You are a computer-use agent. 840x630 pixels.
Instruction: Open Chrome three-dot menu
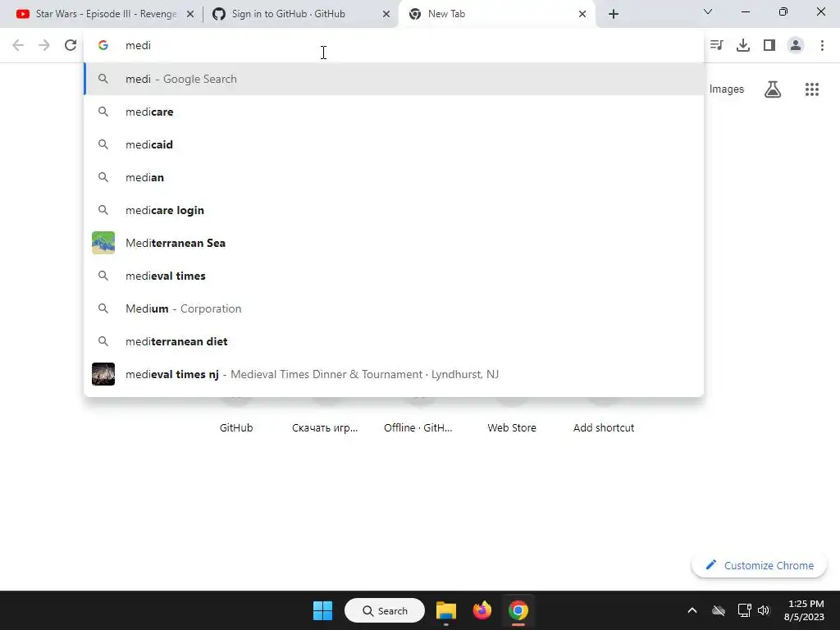point(822,46)
